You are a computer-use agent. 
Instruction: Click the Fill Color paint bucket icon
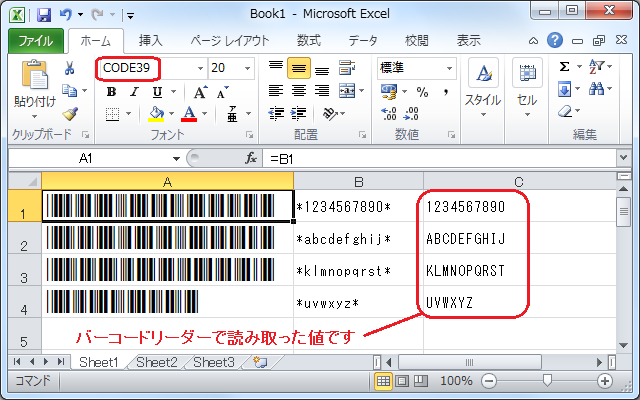[156, 114]
